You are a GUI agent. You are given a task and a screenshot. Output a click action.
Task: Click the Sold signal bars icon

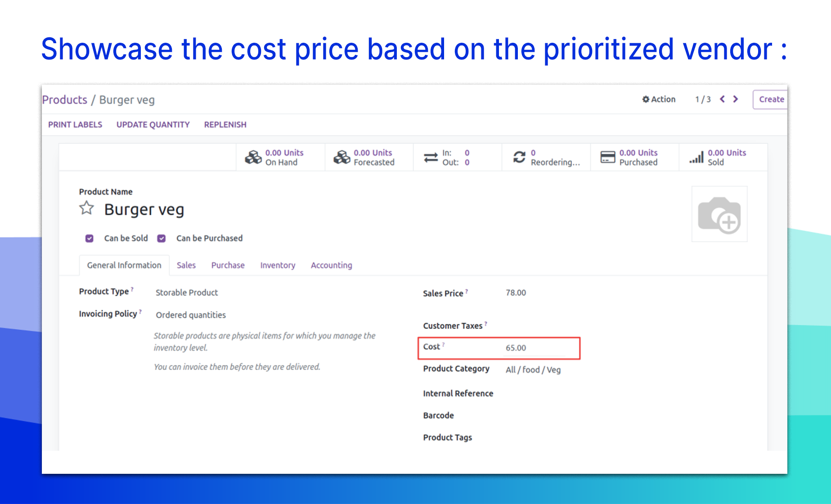[696, 157]
